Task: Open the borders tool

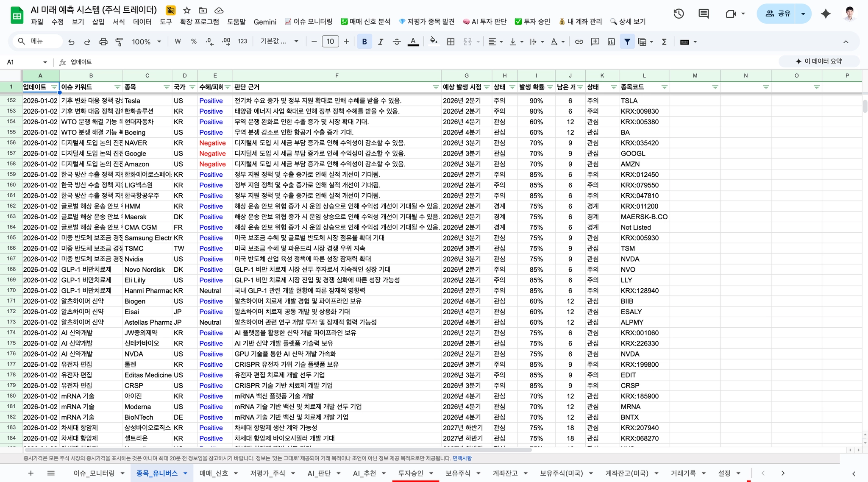Action: (x=451, y=42)
